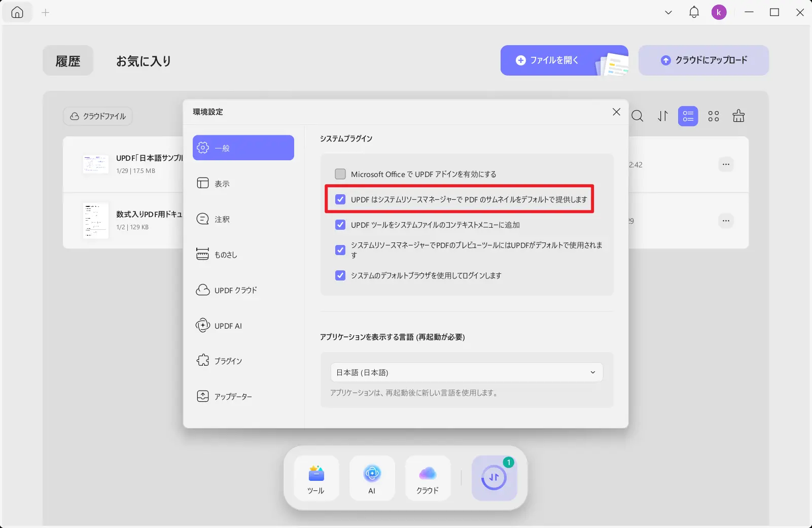Viewport: 812px width, 528px height.
Task: Click the UPDF「日本語サンプル file name
Action: (150, 158)
